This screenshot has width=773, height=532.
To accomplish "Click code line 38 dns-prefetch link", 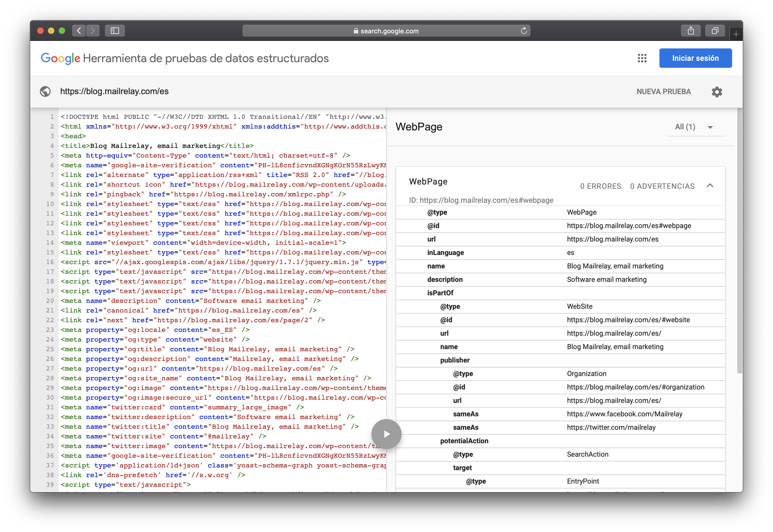I will pos(153,475).
